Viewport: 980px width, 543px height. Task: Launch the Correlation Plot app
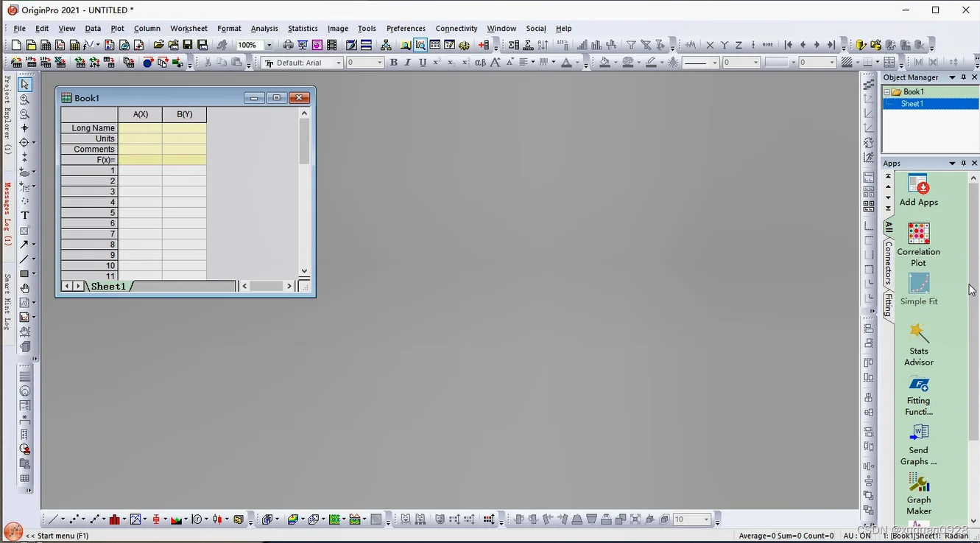click(x=918, y=245)
